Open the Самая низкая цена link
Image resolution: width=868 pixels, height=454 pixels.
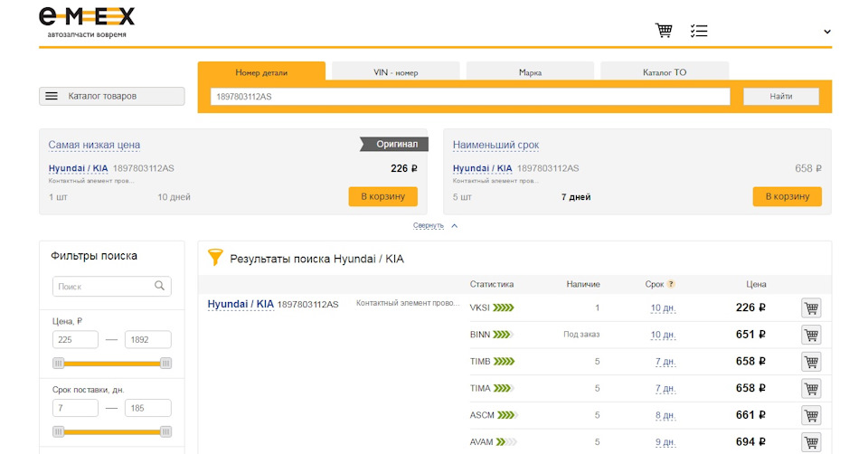pyautogui.click(x=94, y=145)
